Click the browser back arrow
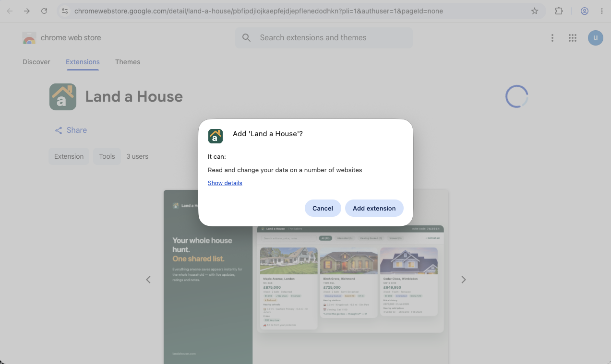 10,11
